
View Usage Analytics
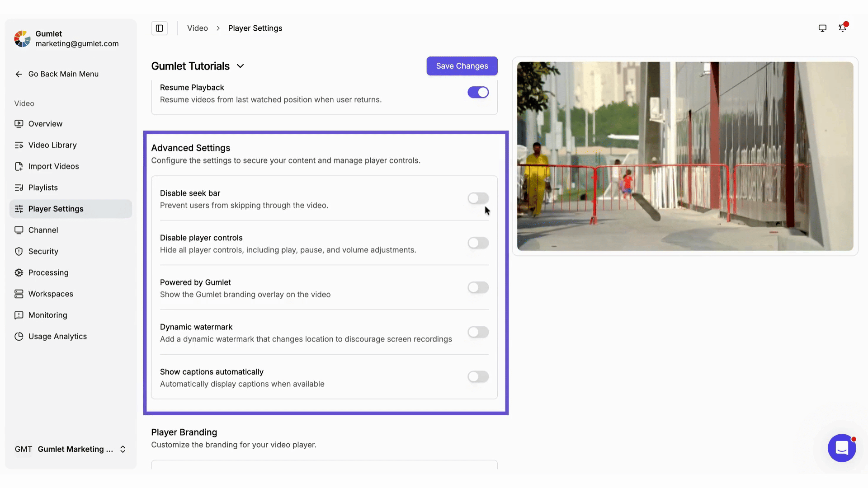(71, 336)
